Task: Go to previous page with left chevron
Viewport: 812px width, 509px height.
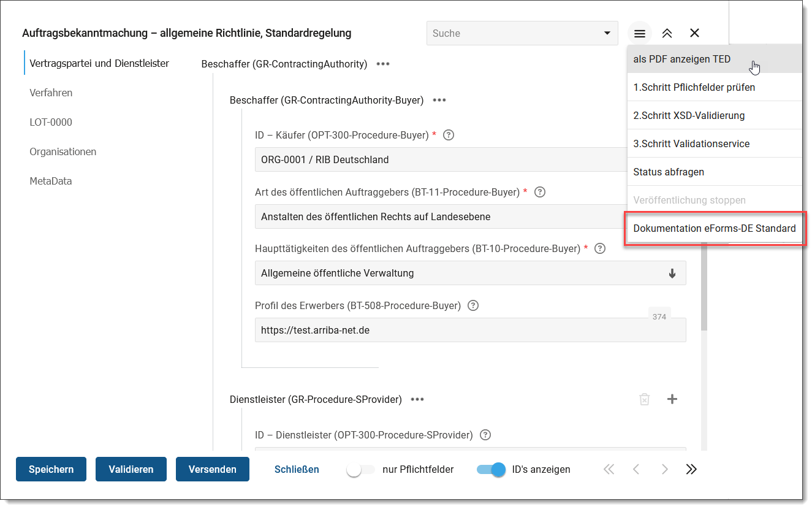Action: pos(636,469)
